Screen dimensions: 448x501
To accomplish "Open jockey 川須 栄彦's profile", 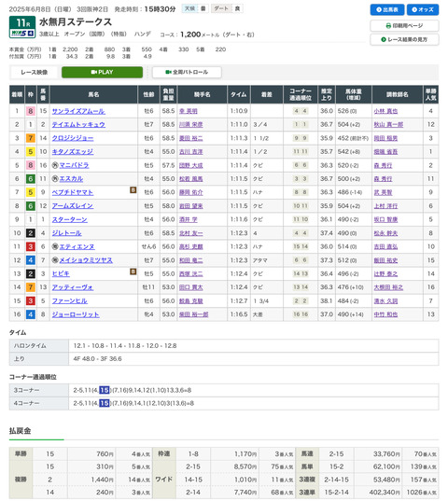I will tap(191, 125).
